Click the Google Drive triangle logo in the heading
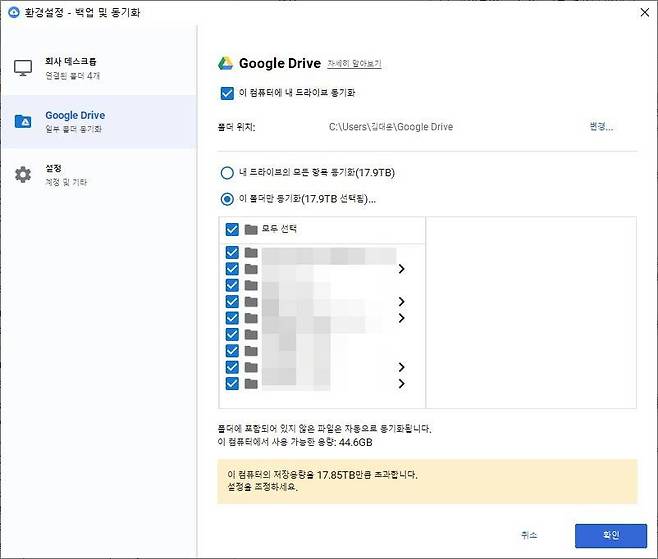 point(226,63)
